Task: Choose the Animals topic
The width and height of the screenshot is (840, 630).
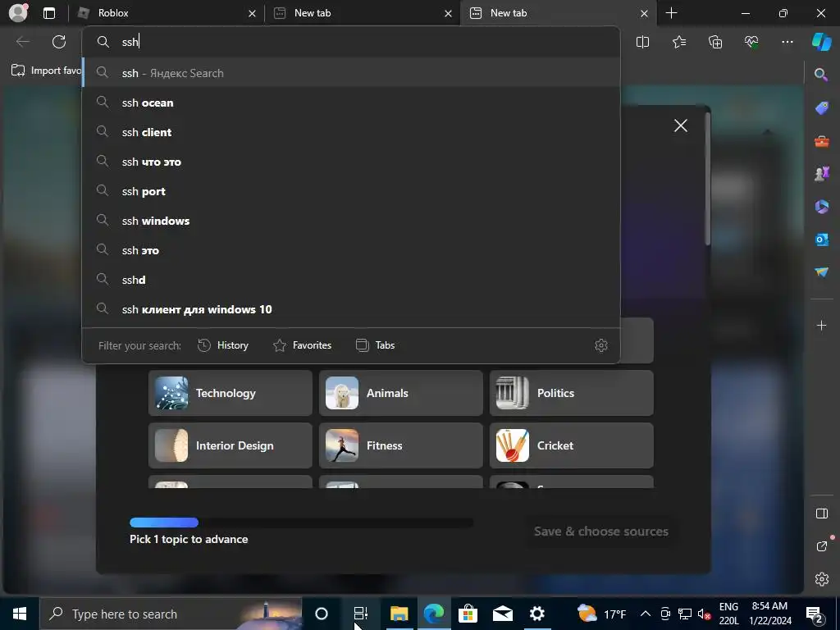Action: coord(400,393)
